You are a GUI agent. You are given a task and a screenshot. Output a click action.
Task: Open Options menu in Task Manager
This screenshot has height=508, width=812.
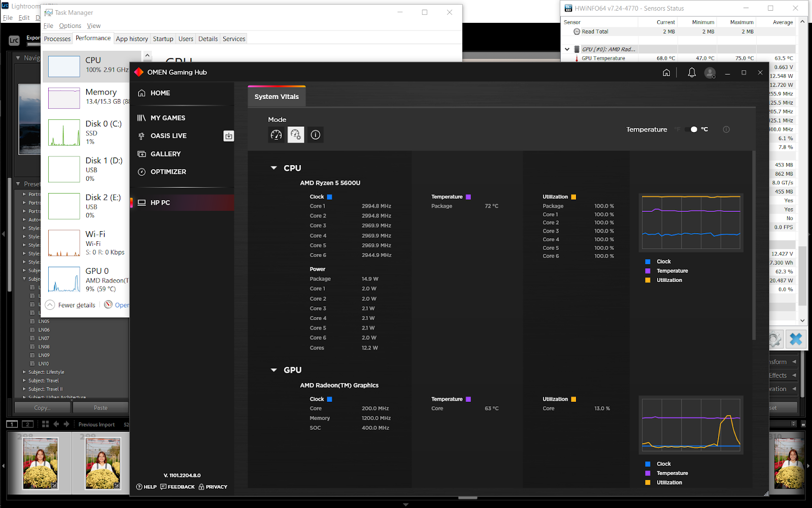click(x=70, y=26)
